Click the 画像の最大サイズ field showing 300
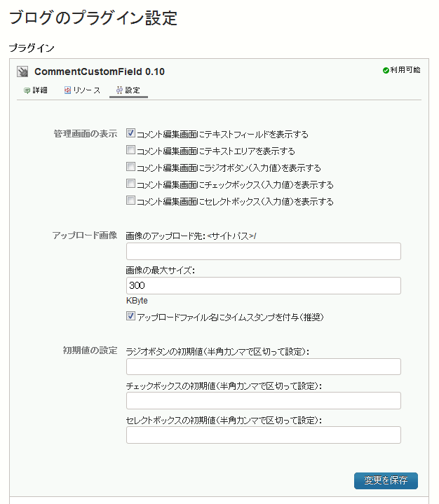This screenshot has height=504, width=439. [x=264, y=285]
